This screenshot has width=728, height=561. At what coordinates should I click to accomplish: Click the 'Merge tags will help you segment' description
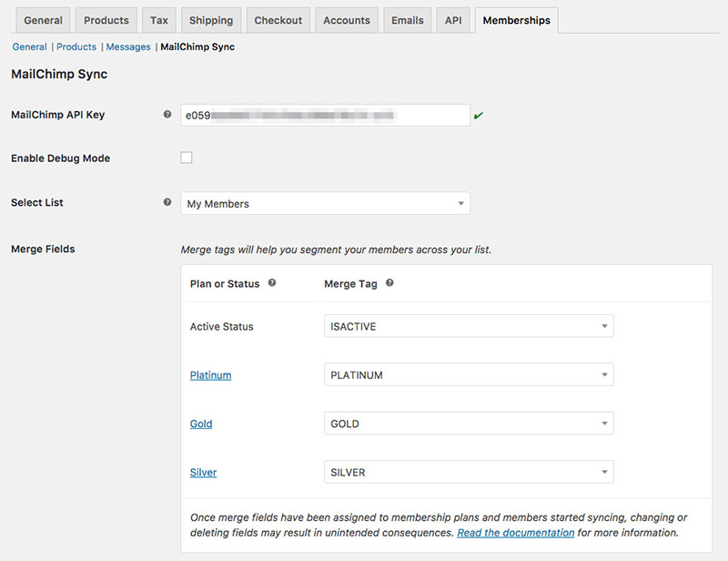pyautogui.click(x=336, y=250)
